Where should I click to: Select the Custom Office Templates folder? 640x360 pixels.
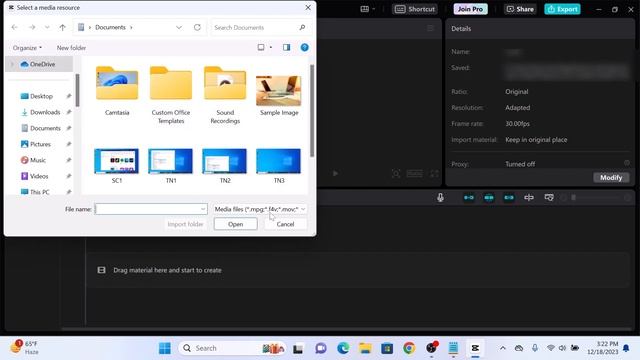tap(171, 95)
